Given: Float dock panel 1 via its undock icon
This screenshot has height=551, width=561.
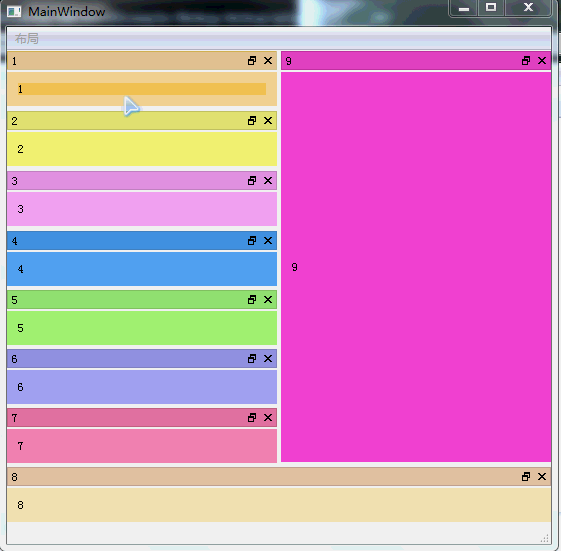Looking at the screenshot, I should click(x=252, y=61).
